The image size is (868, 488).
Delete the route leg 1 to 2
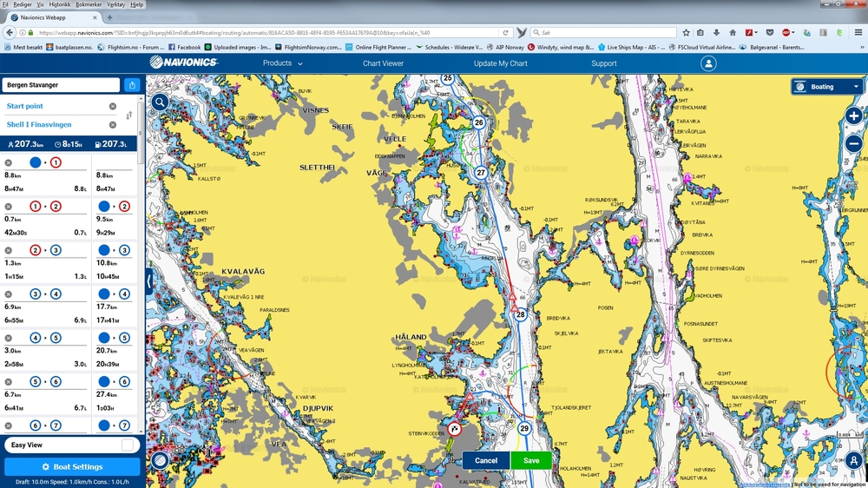[9, 207]
